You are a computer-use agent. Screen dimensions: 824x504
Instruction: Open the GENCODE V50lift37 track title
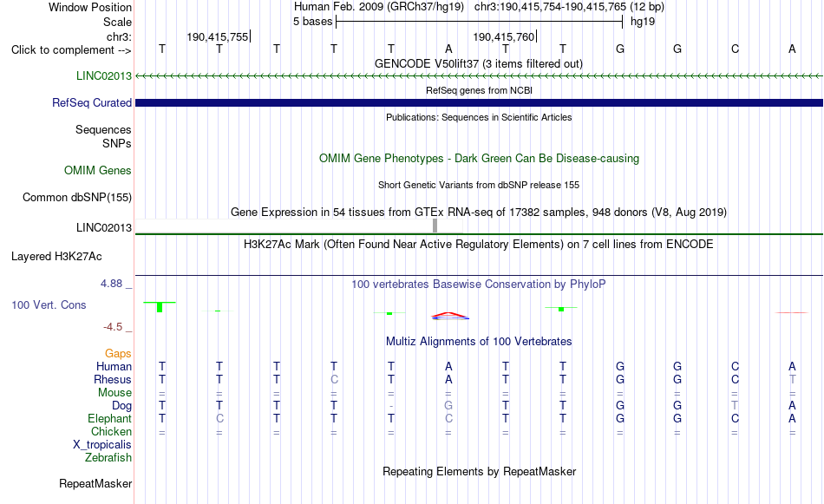pos(479,63)
